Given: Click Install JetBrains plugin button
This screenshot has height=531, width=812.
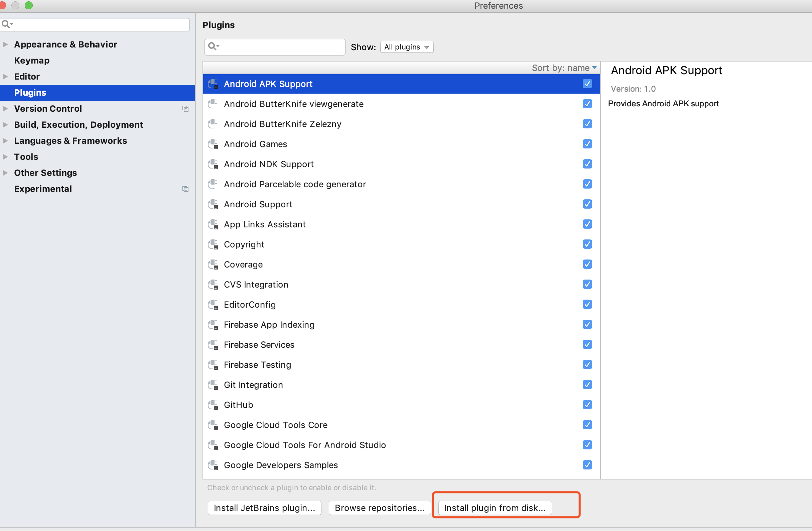Looking at the screenshot, I should click(x=264, y=508).
